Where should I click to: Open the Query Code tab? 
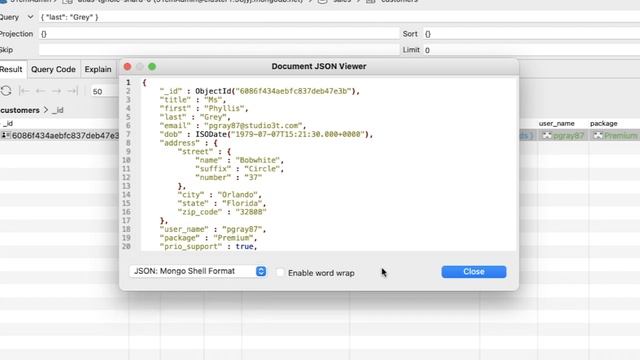[x=53, y=69]
